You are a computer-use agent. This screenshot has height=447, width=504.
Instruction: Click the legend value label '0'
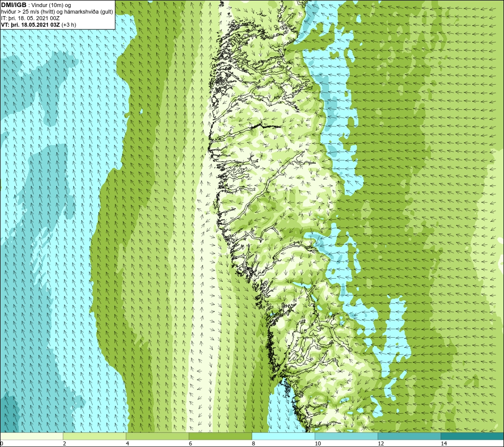pos(2,443)
